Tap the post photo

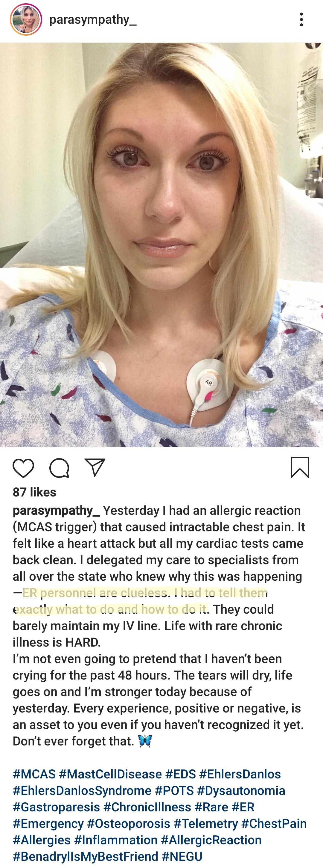tap(161, 245)
